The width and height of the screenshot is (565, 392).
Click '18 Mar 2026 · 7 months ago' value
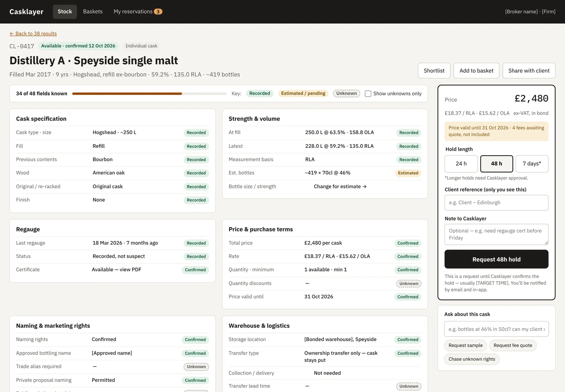click(x=125, y=243)
